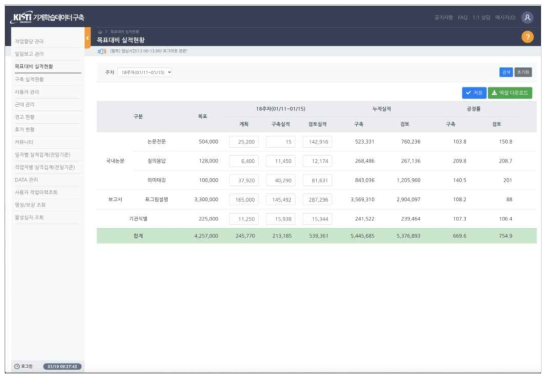Click the total cumulative cell 5,445,685
This screenshot has width=550, height=381.
(362, 236)
